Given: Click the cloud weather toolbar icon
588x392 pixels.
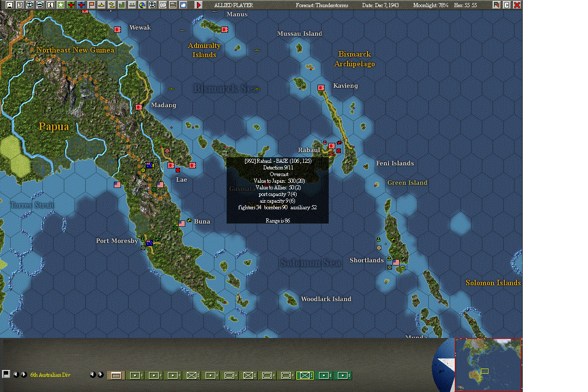Looking at the screenshot, I should tap(183, 5).
